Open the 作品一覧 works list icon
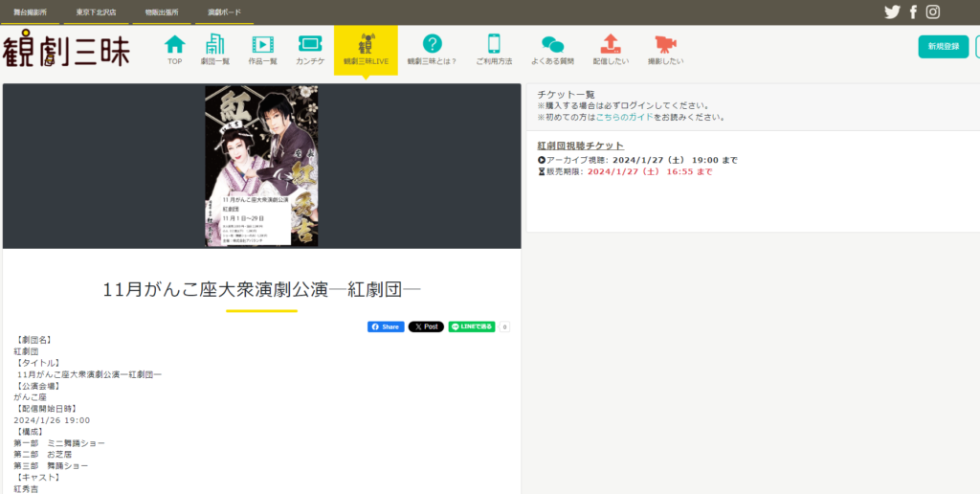The width and height of the screenshot is (980, 494). [262, 45]
